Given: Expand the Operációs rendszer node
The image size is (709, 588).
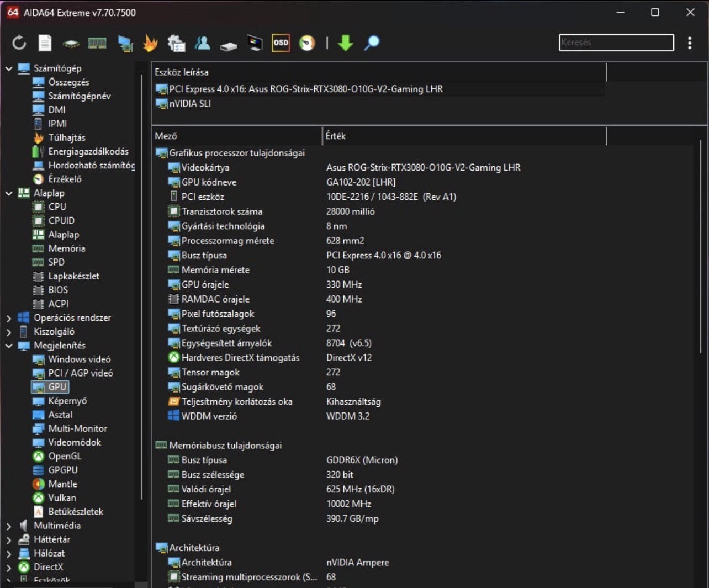Looking at the screenshot, I should pos(9,317).
